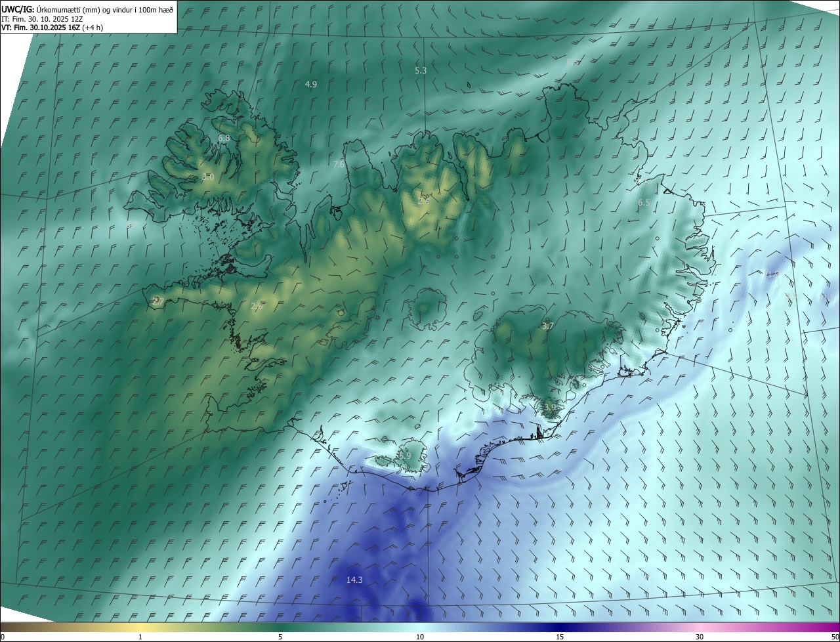Click the 14.3 value label on the map
Image resolution: width=840 pixels, height=642 pixels.
point(354,580)
